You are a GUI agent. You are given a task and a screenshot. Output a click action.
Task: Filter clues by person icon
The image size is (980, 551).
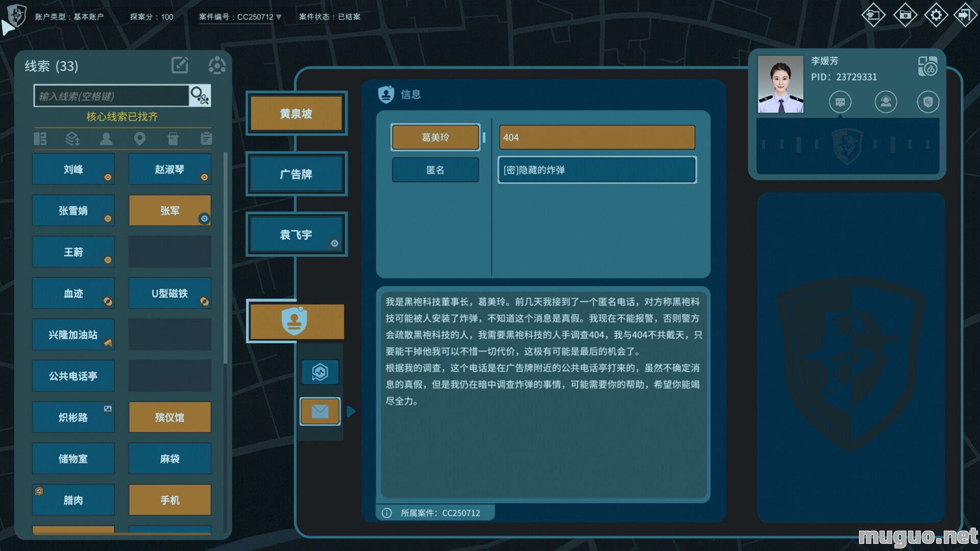(x=106, y=138)
